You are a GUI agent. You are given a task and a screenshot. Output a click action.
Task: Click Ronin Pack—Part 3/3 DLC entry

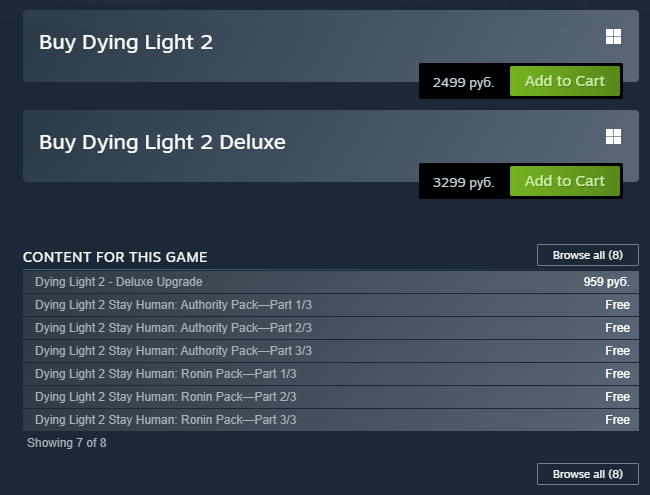pos(165,420)
